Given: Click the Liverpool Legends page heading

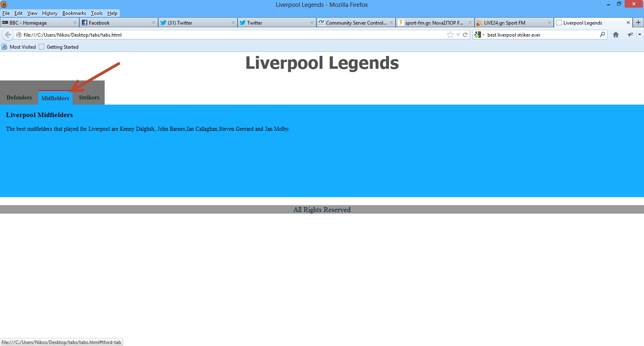Looking at the screenshot, I should click(x=322, y=63).
